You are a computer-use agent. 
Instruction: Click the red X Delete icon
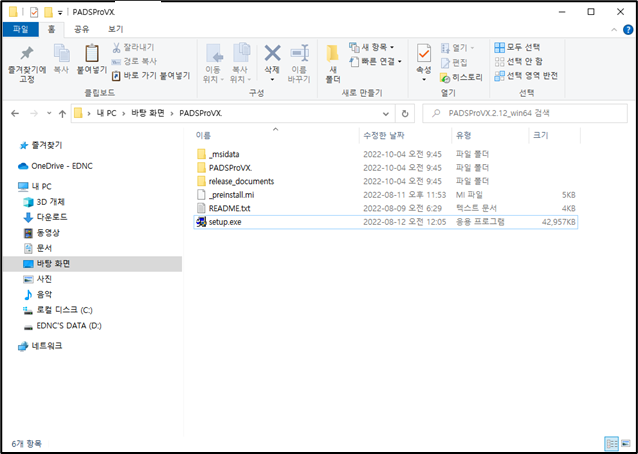[x=272, y=53]
